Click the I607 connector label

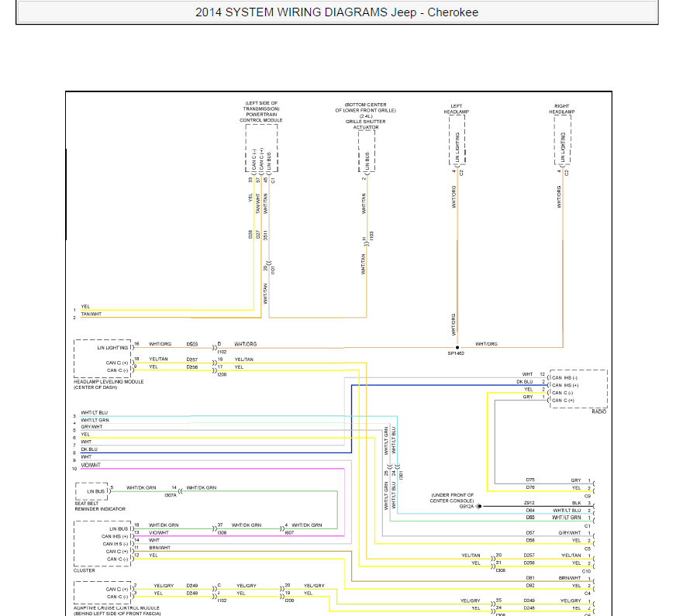[x=289, y=533]
